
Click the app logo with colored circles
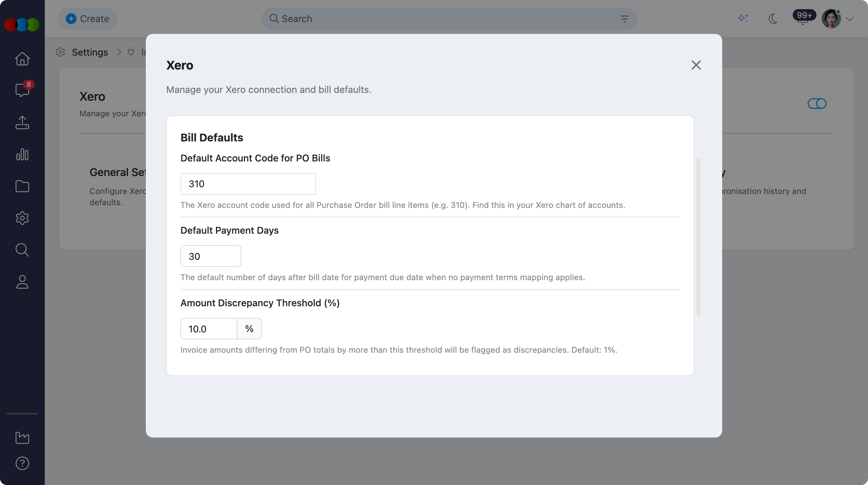click(x=22, y=25)
